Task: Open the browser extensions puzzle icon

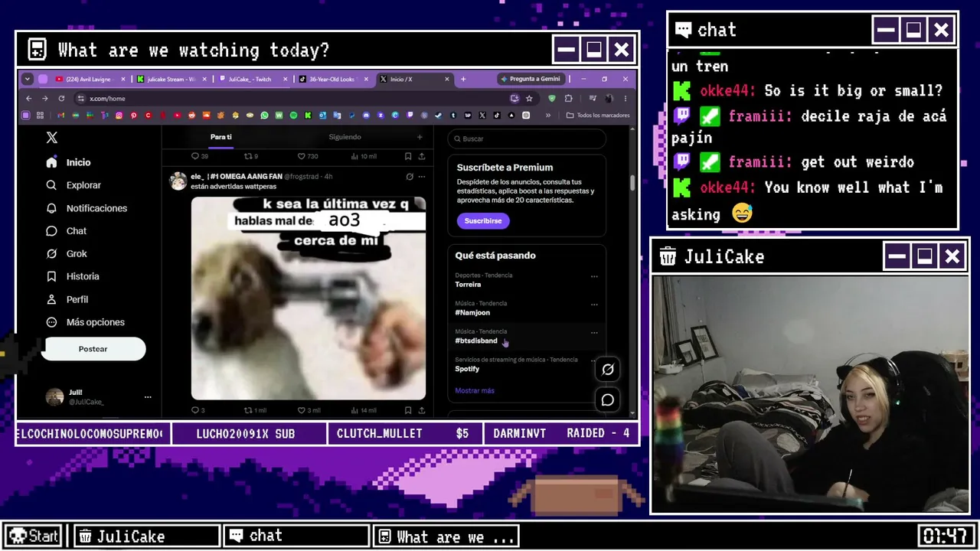Action: point(568,99)
